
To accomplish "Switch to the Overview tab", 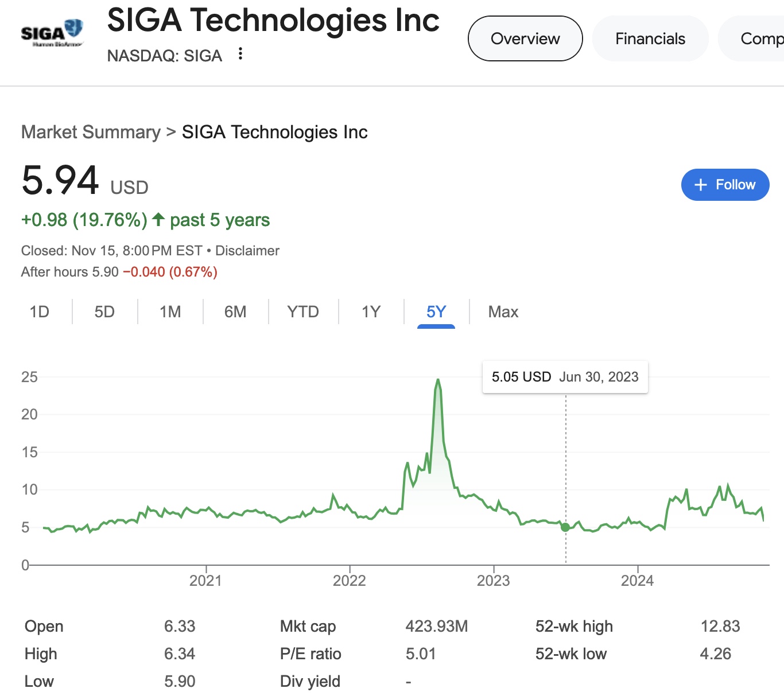I will coord(525,38).
